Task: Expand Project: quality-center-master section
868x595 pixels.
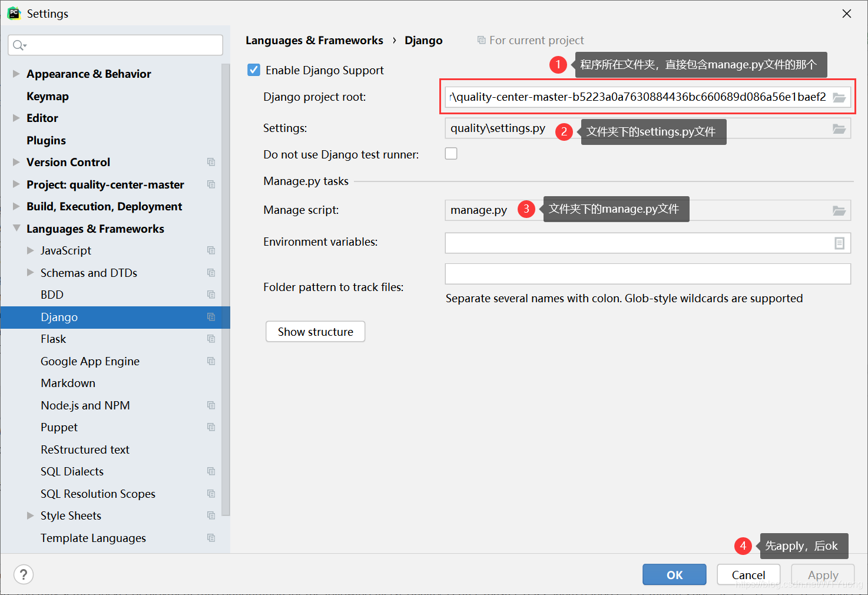Action: point(16,184)
